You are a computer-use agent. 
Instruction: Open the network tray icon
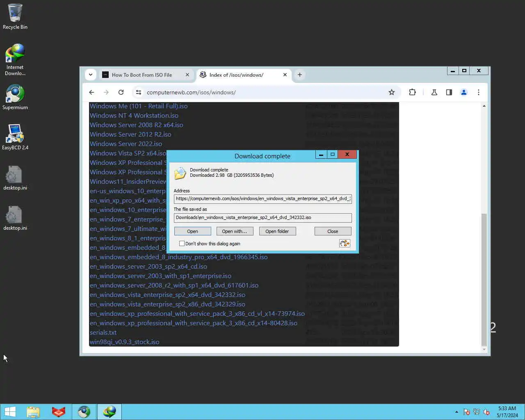(x=477, y=412)
